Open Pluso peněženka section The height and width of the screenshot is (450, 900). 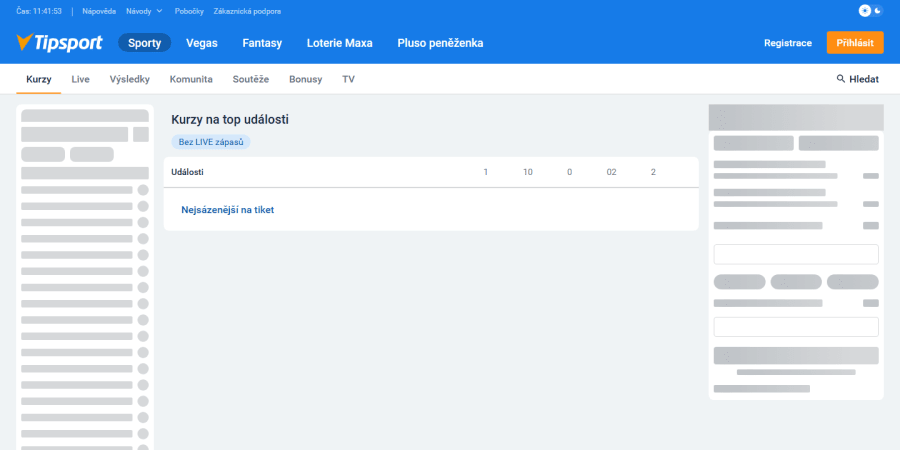point(440,43)
